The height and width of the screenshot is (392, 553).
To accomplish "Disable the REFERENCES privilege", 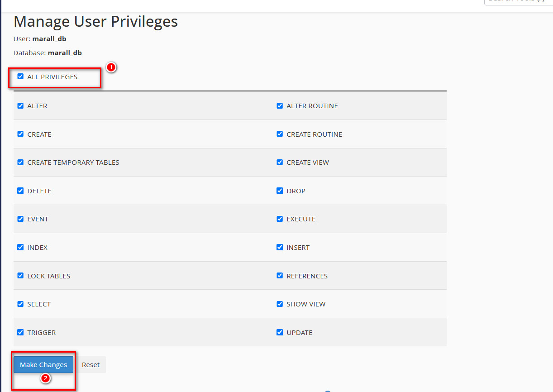I will 280,276.
